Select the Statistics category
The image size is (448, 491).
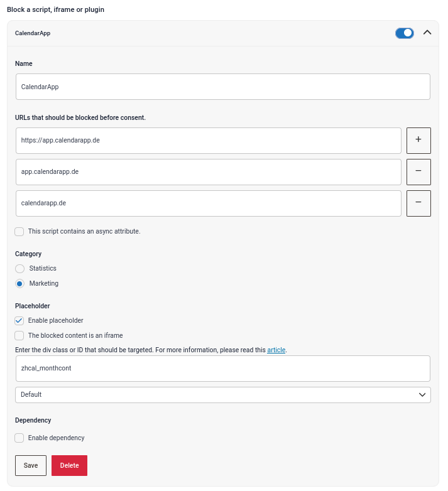coord(19,268)
